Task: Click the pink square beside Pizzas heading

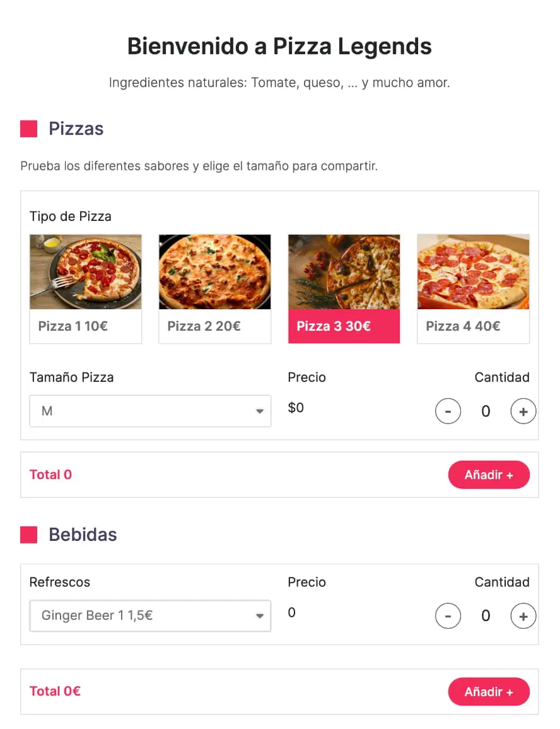Action: 28,129
